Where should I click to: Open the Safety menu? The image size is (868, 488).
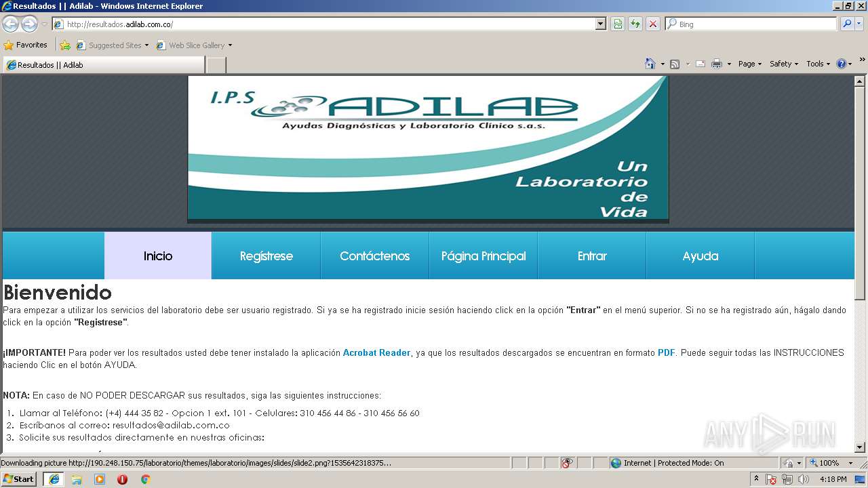784,64
